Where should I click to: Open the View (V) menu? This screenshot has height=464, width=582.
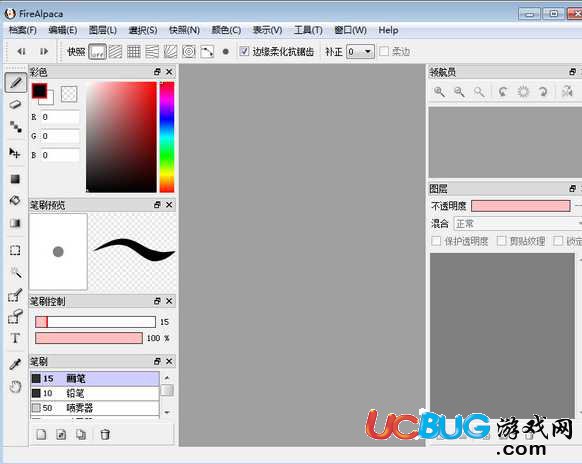click(x=267, y=30)
